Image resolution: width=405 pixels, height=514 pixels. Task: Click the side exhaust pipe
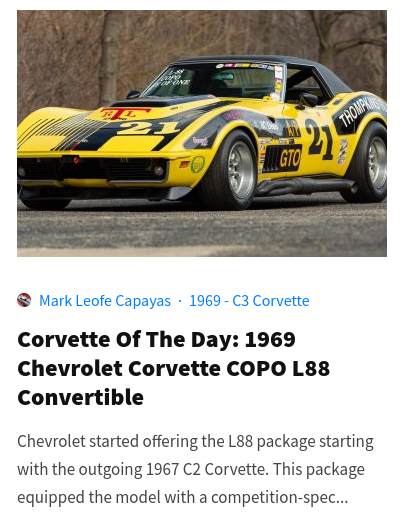[305, 186]
